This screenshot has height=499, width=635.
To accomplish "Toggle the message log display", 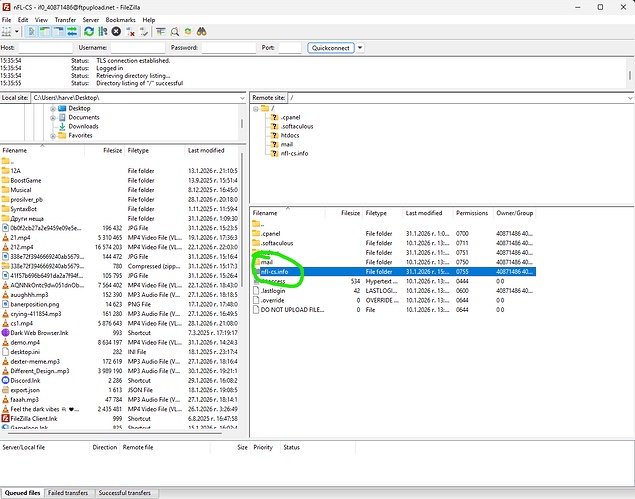I will (32, 32).
